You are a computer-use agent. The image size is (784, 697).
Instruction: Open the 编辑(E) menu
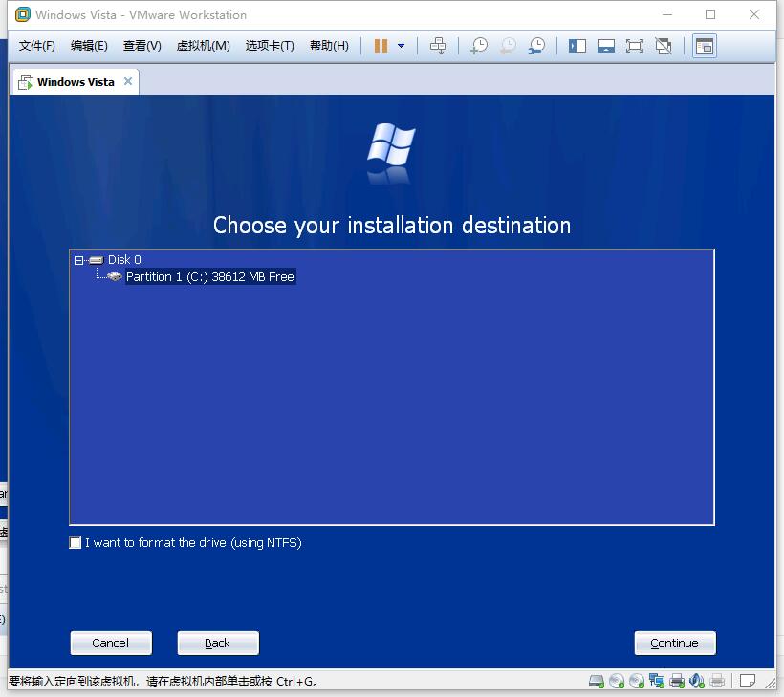pyautogui.click(x=89, y=46)
